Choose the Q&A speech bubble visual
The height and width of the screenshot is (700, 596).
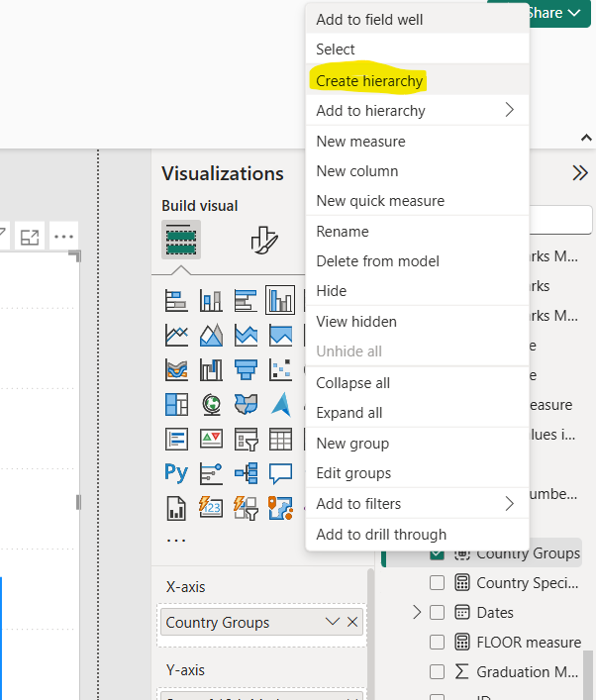[280, 472]
